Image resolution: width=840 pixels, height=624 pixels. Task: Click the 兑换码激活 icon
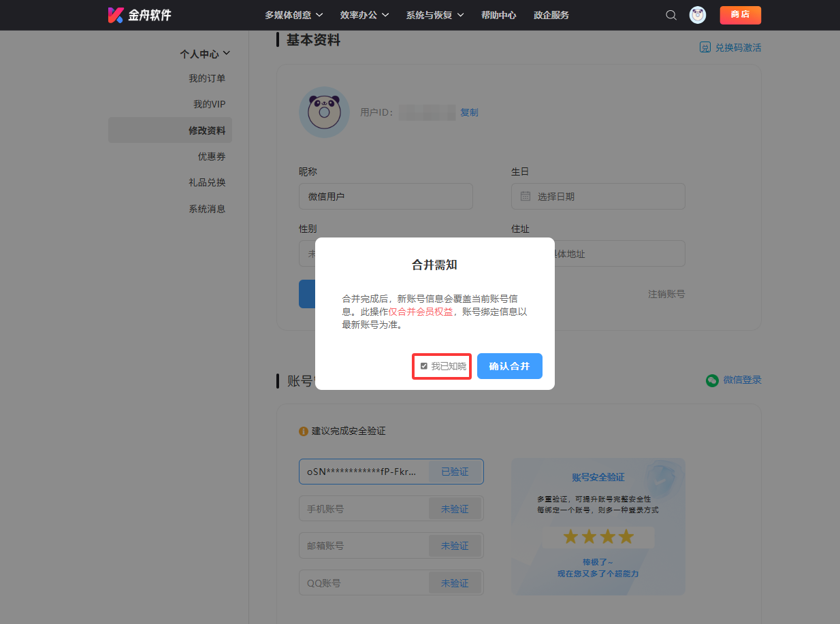tap(705, 48)
